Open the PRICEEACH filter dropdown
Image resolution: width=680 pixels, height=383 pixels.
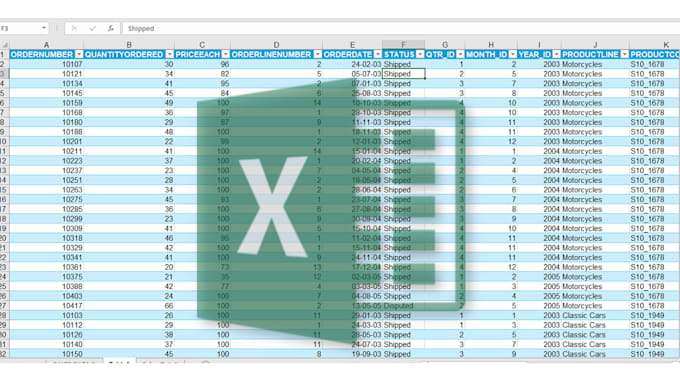click(226, 54)
